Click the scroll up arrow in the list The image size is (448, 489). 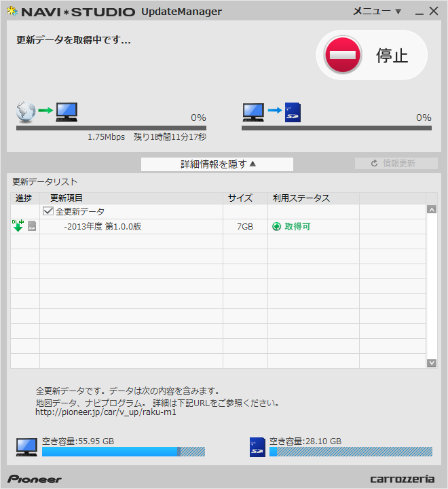432,210
